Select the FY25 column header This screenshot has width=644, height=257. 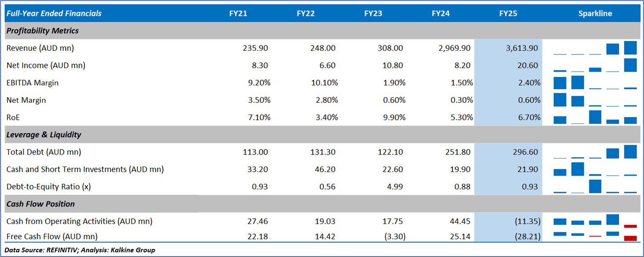coord(508,13)
